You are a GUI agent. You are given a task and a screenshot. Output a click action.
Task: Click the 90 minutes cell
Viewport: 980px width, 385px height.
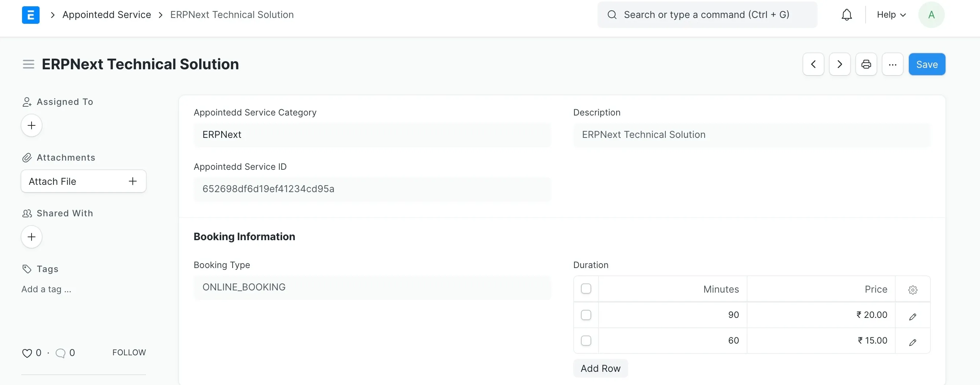(x=673, y=315)
